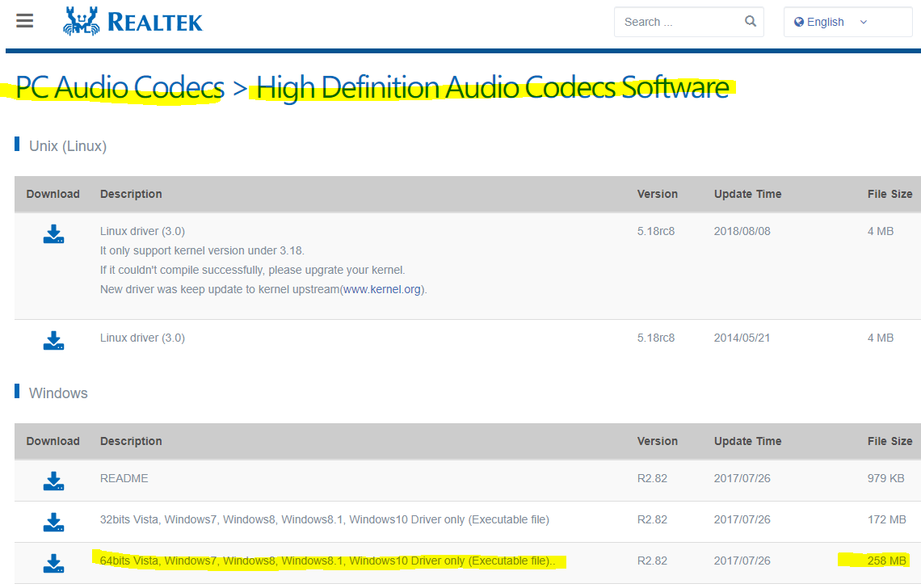Click the 2018/08/08 update time

[742, 231]
